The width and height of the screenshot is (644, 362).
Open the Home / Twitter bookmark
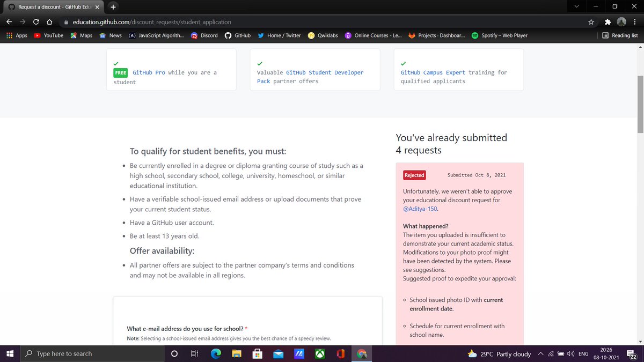coord(279,35)
